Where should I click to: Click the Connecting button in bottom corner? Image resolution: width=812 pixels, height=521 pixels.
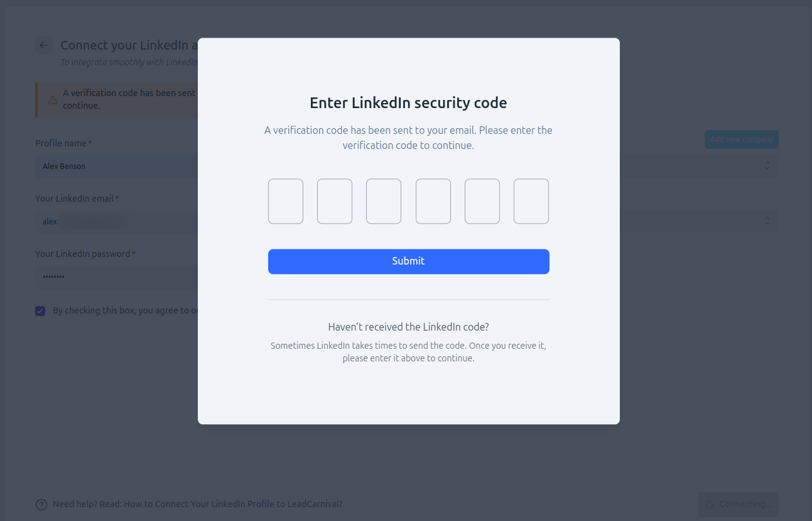point(739,504)
